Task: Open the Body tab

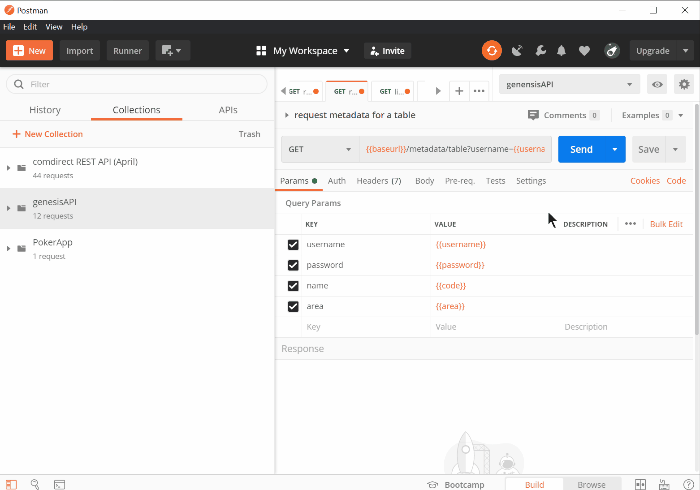Action: click(424, 181)
